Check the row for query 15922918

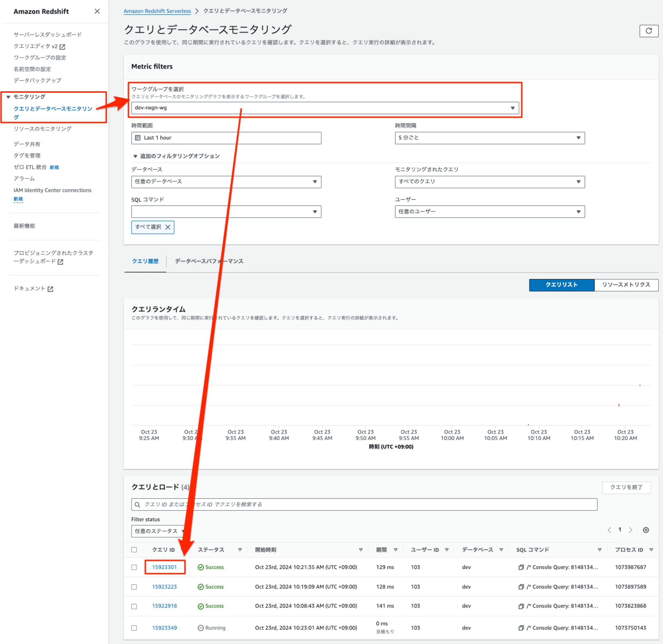(134, 607)
